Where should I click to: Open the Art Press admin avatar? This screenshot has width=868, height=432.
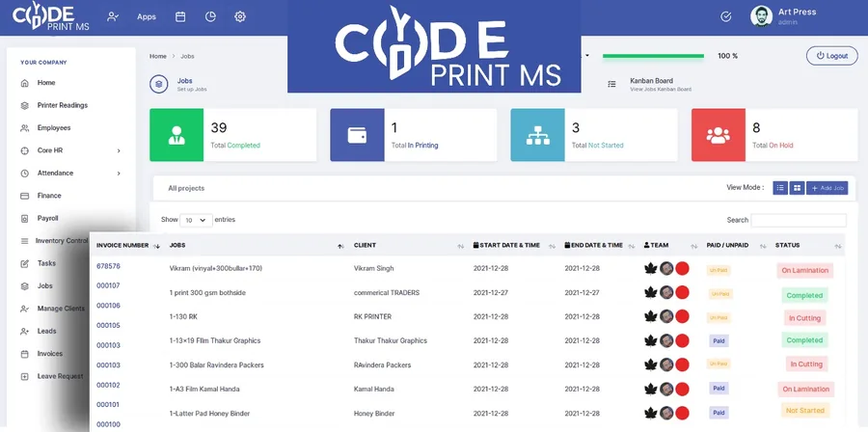point(761,16)
